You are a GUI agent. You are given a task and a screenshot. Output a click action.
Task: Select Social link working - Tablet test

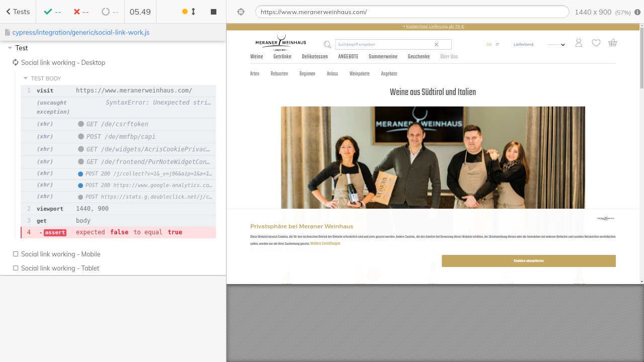[x=60, y=268]
